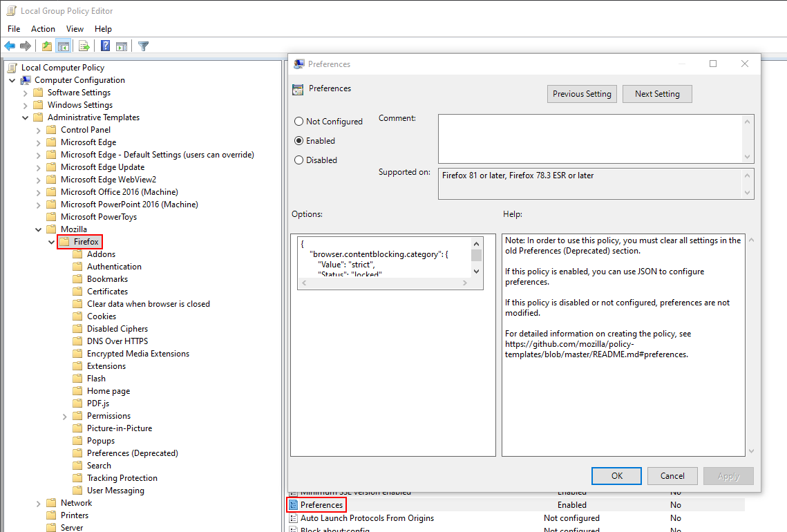The height and width of the screenshot is (532, 787).
Task: Click the Bookmarks folder icon
Action: click(77, 279)
